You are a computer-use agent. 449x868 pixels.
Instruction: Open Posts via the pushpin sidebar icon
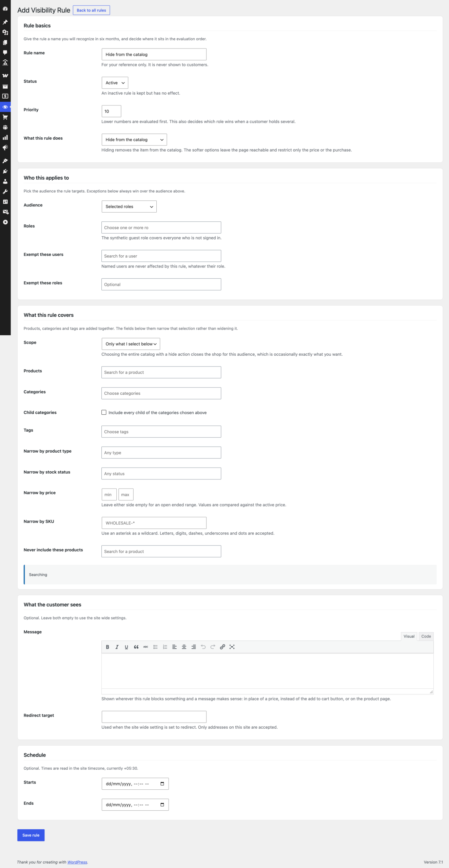[5, 22]
